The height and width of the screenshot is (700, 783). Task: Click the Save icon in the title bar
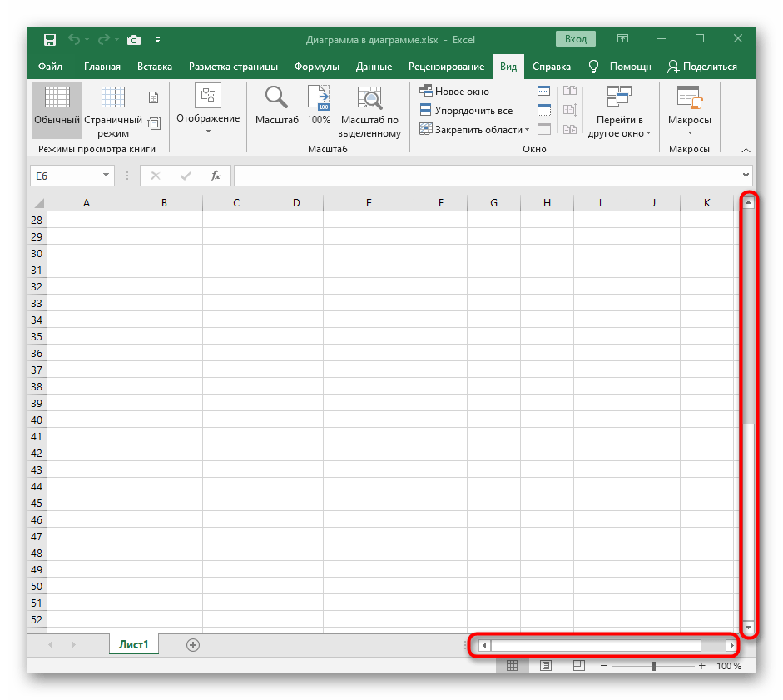click(x=49, y=39)
